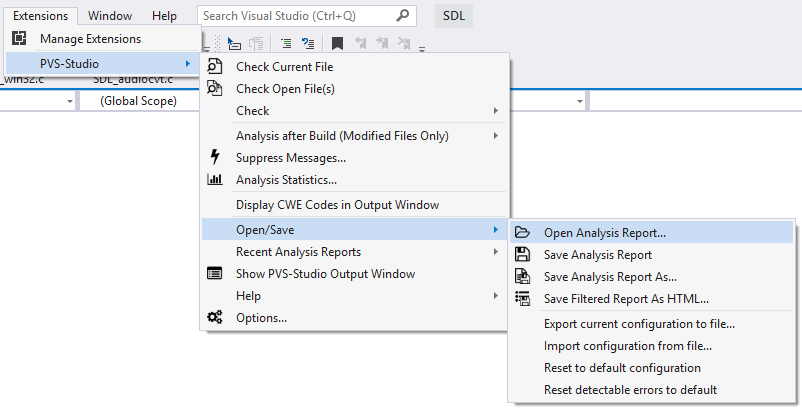Image resolution: width=802 pixels, height=409 pixels.
Task: Click the Save Analysis Report floppy icon
Action: tap(522, 254)
